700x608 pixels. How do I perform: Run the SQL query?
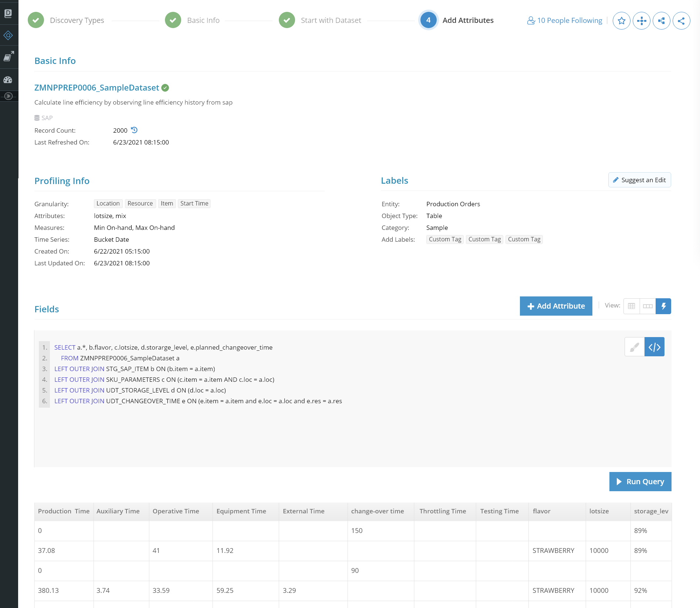point(640,482)
